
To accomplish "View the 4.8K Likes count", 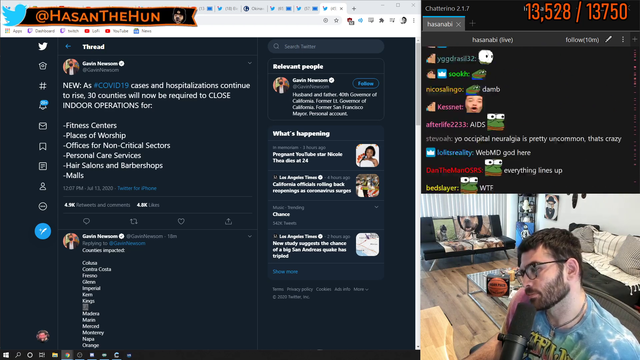I will click(148, 205).
